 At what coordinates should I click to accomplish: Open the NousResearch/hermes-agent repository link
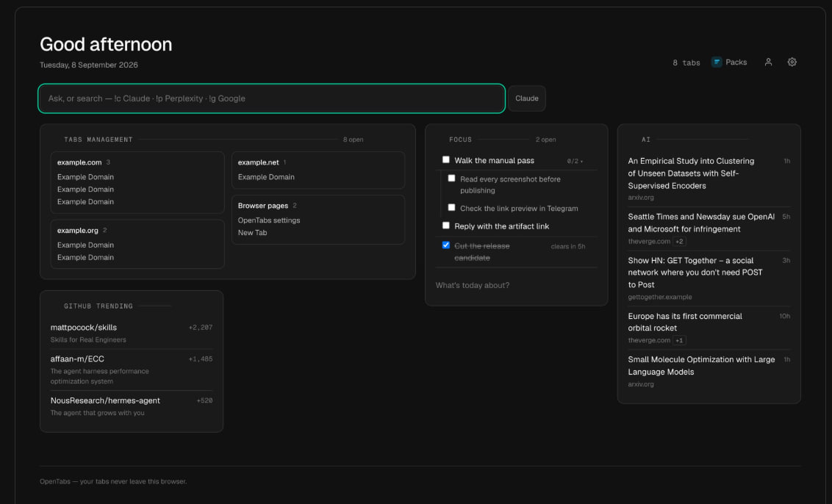[x=105, y=400]
